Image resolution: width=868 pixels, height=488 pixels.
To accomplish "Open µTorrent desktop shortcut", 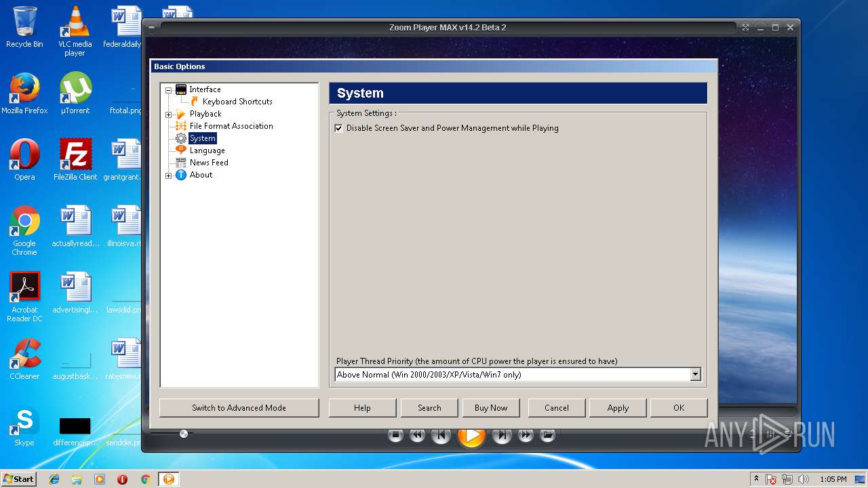I will pyautogui.click(x=75, y=94).
